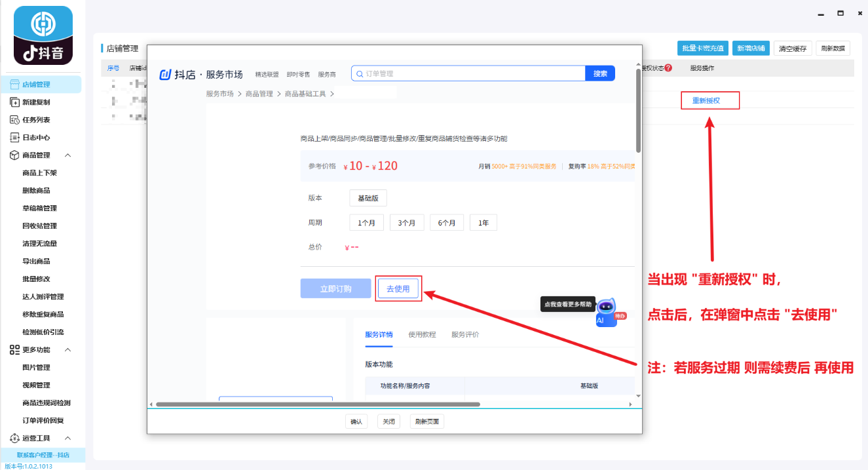Click the 商品管理 breadcrumb link

pos(259,94)
